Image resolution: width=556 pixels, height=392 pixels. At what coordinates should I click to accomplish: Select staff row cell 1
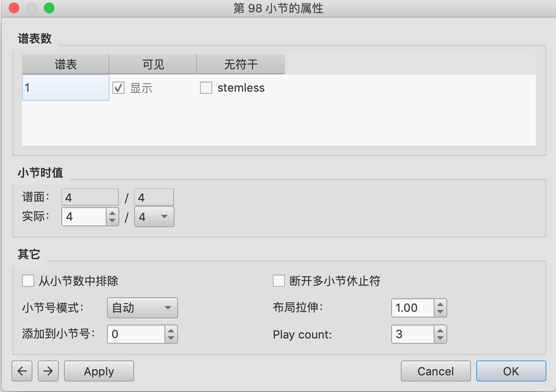pyautogui.click(x=66, y=88)
